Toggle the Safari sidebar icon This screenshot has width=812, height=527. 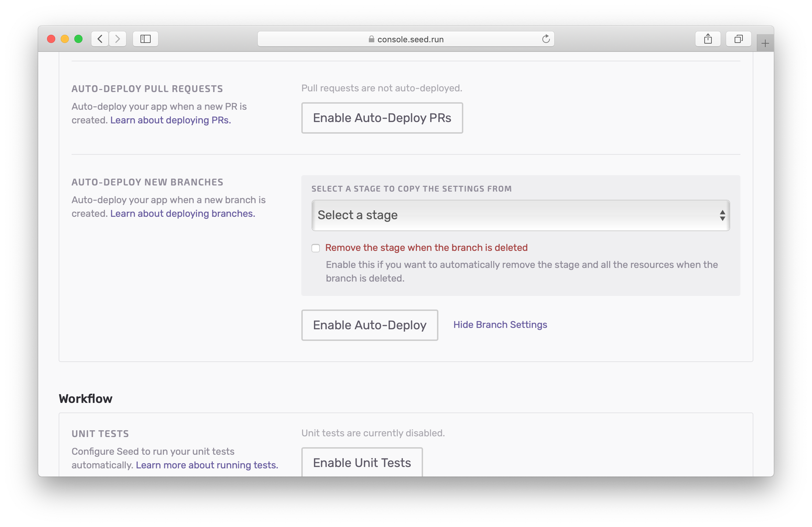point(145,39)
